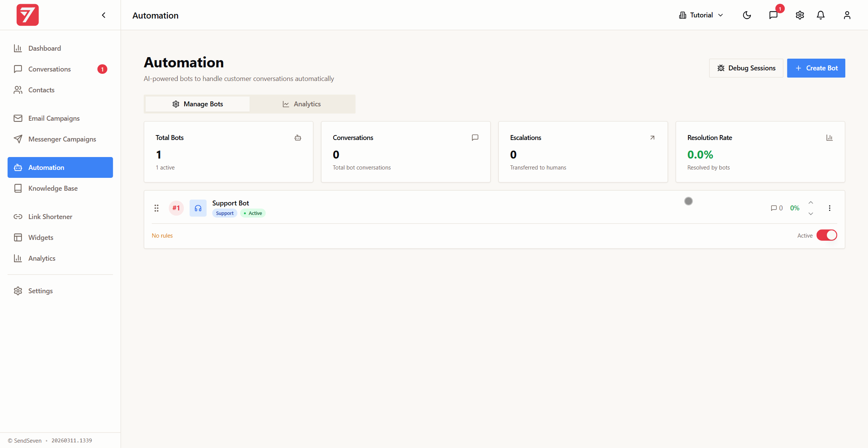Image resolution: width=868 pixels, height=448 pixels.
Task: Click the chart icon in Resolution Rate card
Action: click(829, 138)
